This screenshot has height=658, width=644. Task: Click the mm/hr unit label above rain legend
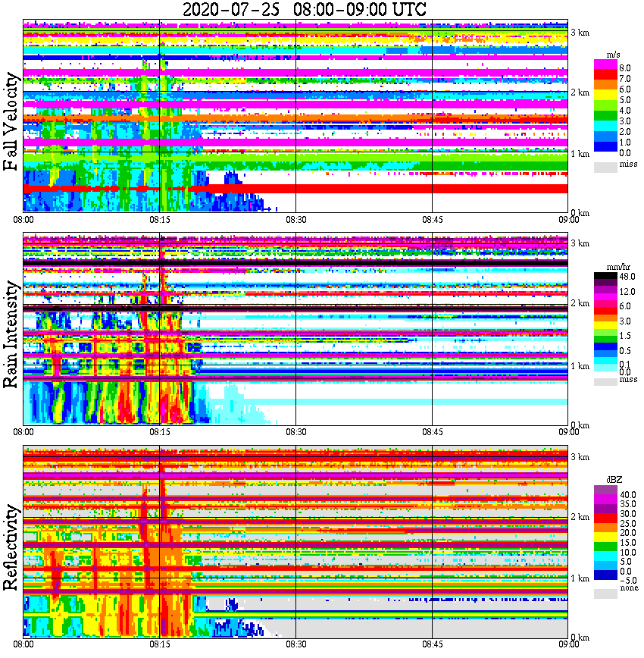pos(618,267)
